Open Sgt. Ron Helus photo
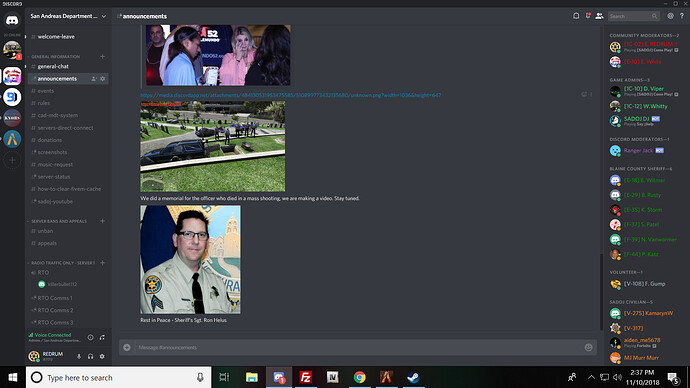Viewport: 690px width, 388px height. tap(191, 260)
